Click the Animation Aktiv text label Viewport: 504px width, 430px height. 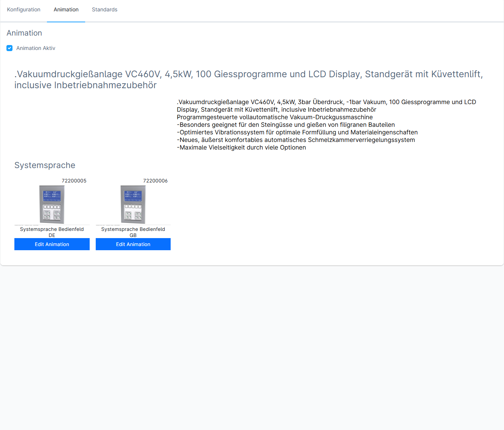(36, 48)
